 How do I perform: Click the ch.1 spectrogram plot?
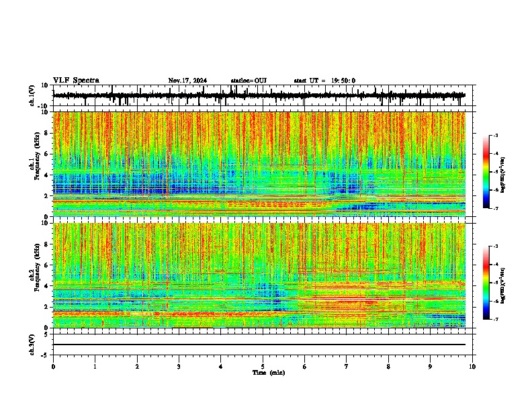click(259, 164)
